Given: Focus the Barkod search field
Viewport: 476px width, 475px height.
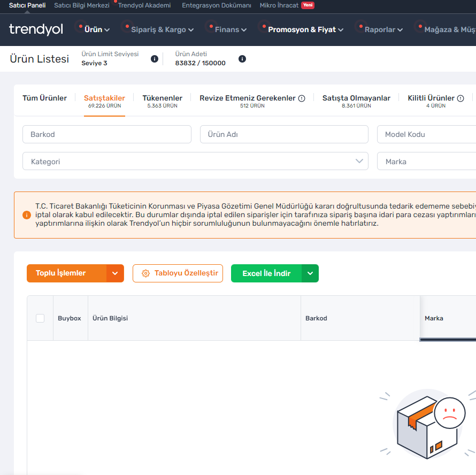Looking at the screenshot, I should (x=107, y=134).
